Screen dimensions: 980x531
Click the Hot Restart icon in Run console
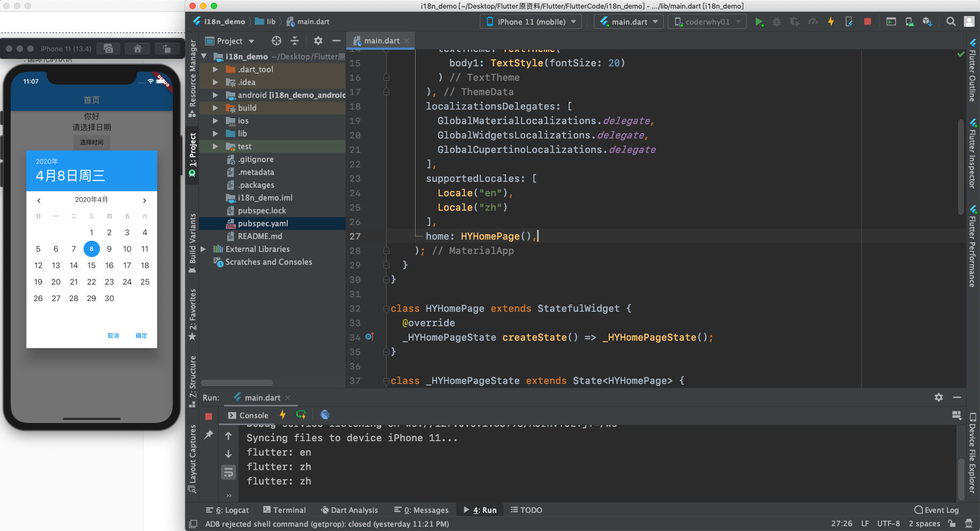coord(301,415)
